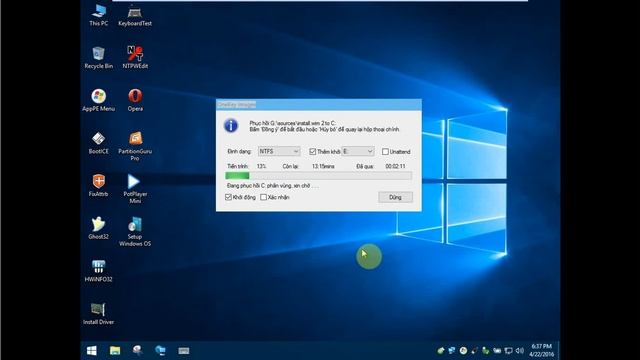Viewport: 640px width, 360px height.
Task: Launch PartitionGuru Pro shortcut
Action: pyautogui.click(x=135, y=147)
